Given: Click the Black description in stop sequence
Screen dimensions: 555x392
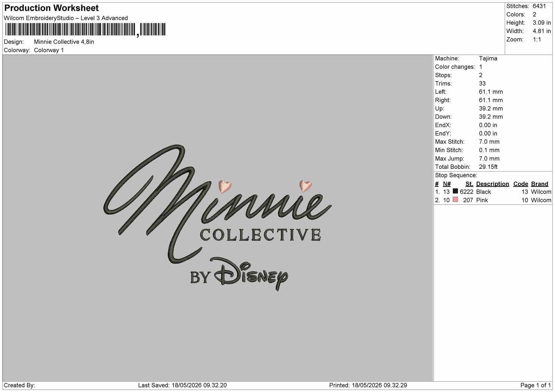Looking at the screenshot, I should tap(484, 192).
